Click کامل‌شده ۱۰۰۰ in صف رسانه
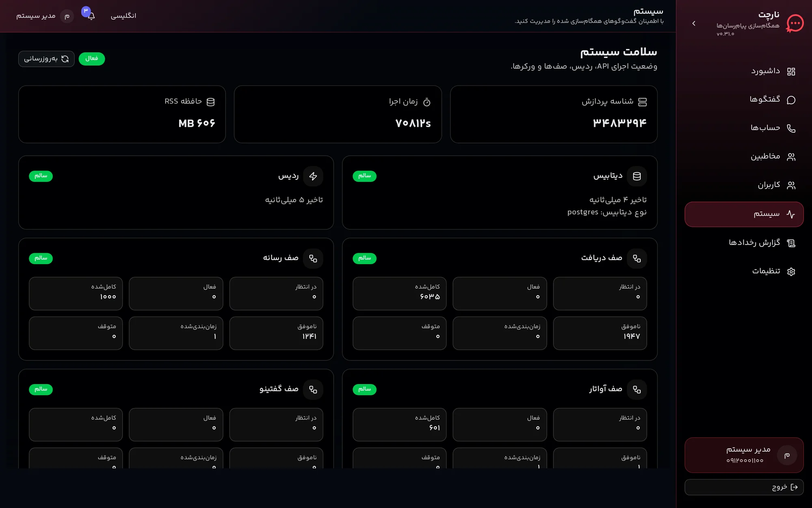Image resolution: width=812 pixels, height=508 pixels. pos(76,293)
